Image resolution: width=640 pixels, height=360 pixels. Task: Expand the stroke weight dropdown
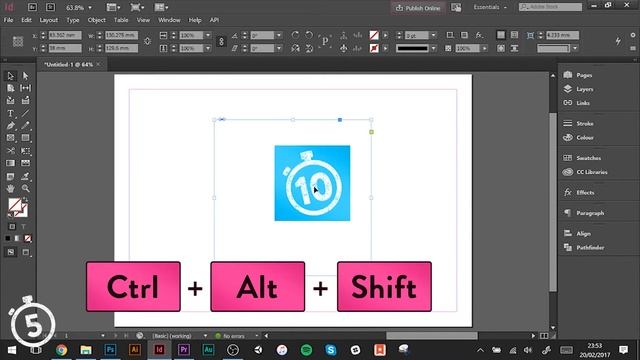433,36
